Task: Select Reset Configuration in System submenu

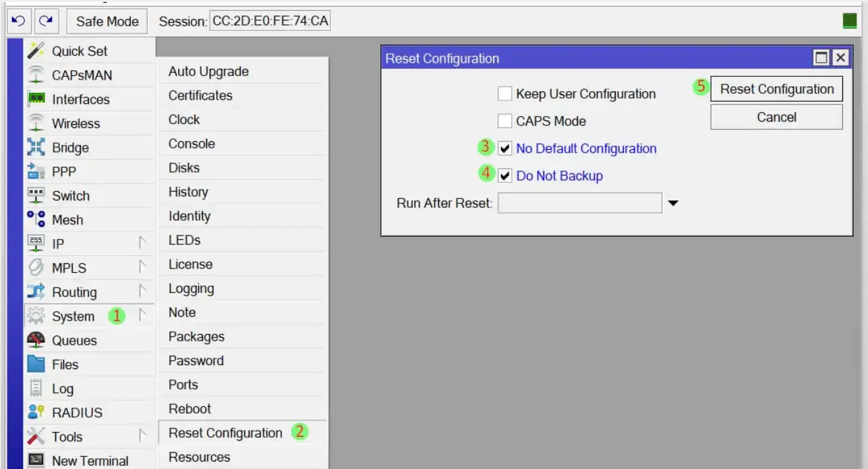Action: (225, 433)
